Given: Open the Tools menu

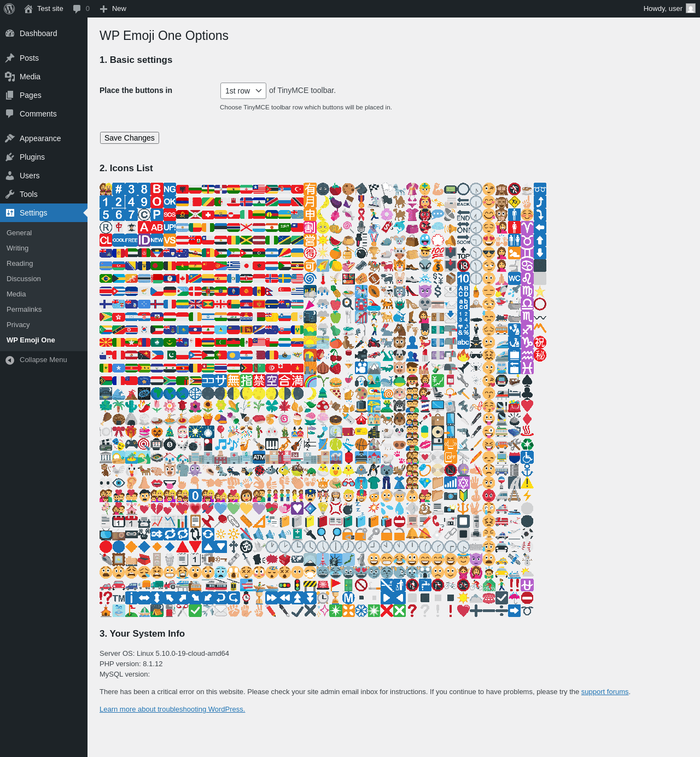Looking at the screenshot, I should coord(44,194).
